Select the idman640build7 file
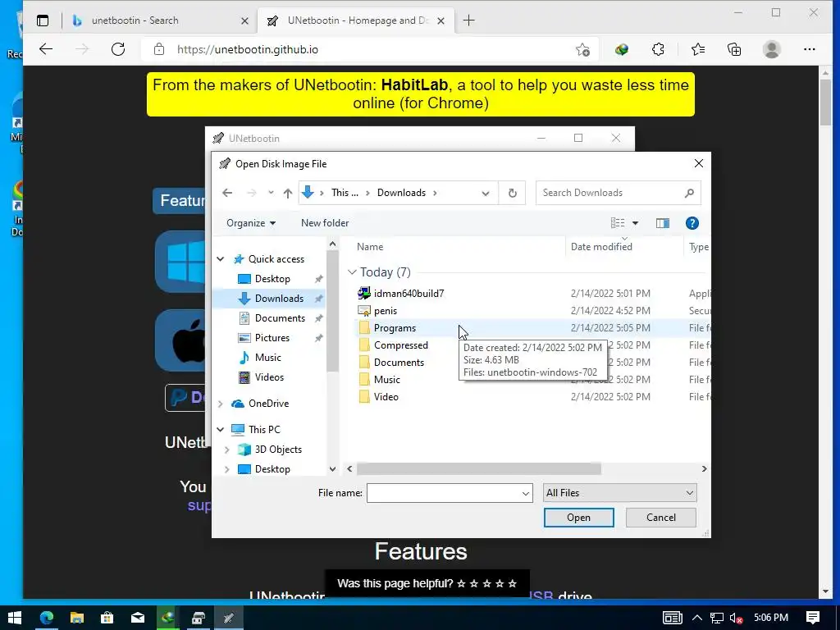Image resolution: width=840 pixels, height=630 pixels. pyautogui.click(x=409, y=294)
